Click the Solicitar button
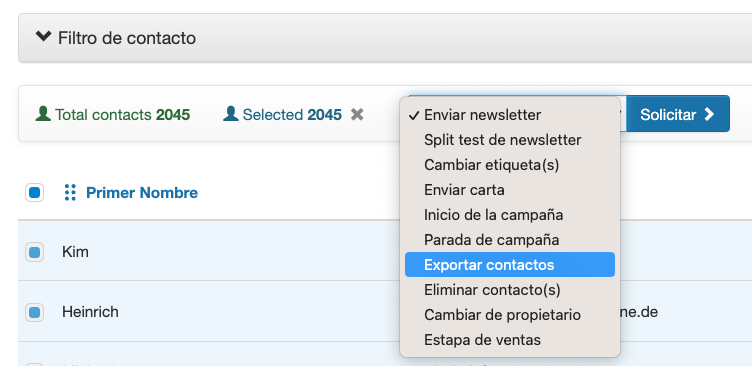The image size is (752, 366). (x=678, y=114)
